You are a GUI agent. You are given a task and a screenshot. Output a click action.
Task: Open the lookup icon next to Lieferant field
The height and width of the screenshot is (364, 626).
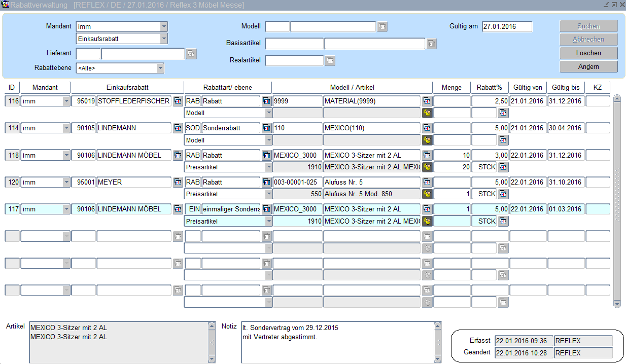(x=191, y=54)
